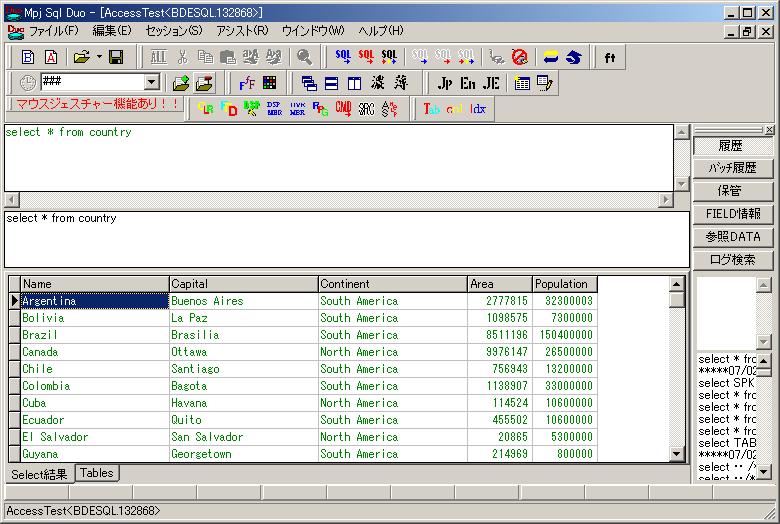Screen dimensions: 780x524
Task: Click the FFD colored icon
Action: coord(228,108)
